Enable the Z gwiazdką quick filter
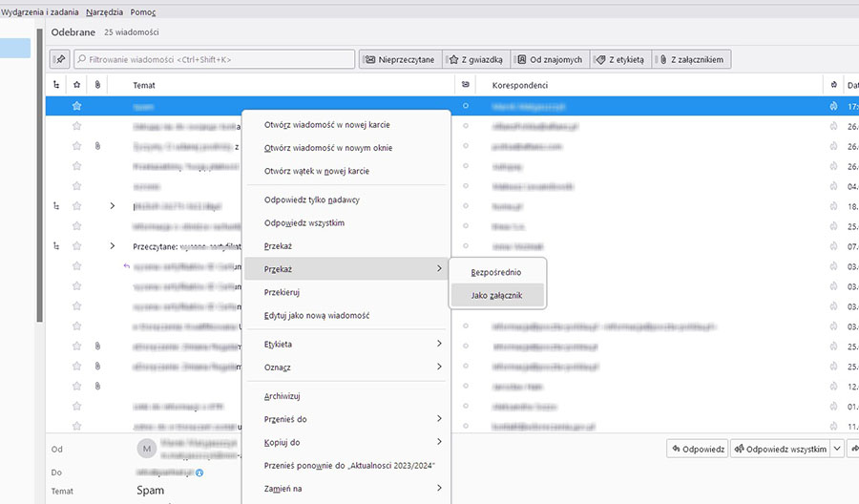859x504 pixels. tap(476, 59)
